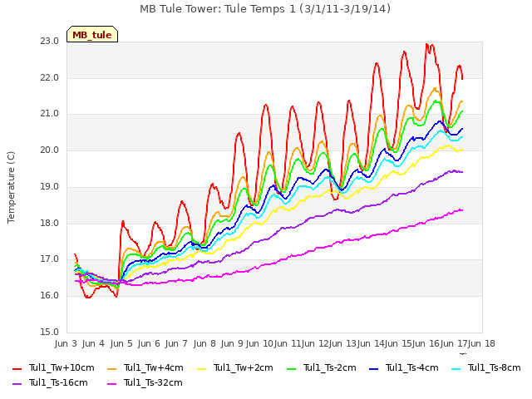Click x-axis date label Jun 10
The width and height of the screenshot is (532, 399).
click(259, 343)
